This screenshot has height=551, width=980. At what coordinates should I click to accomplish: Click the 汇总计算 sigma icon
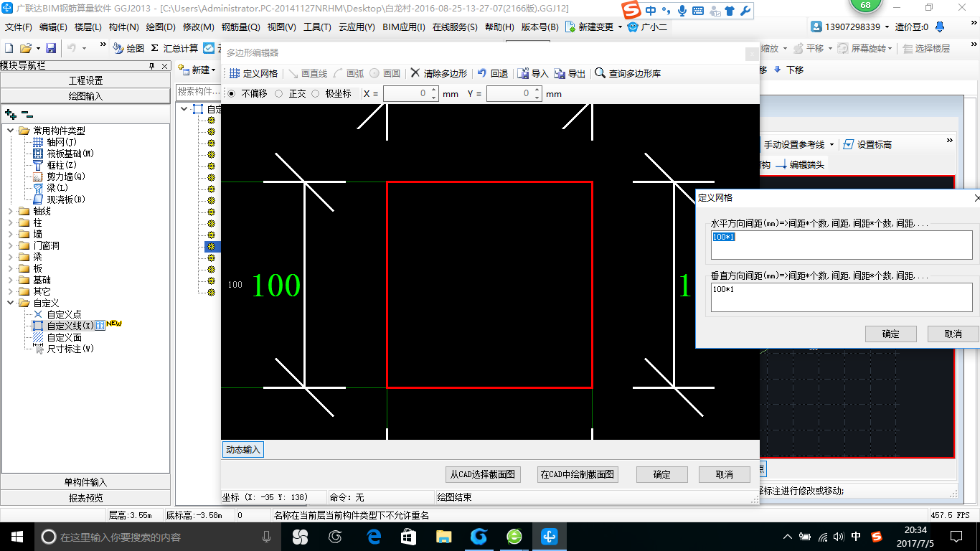pos(154,48)
